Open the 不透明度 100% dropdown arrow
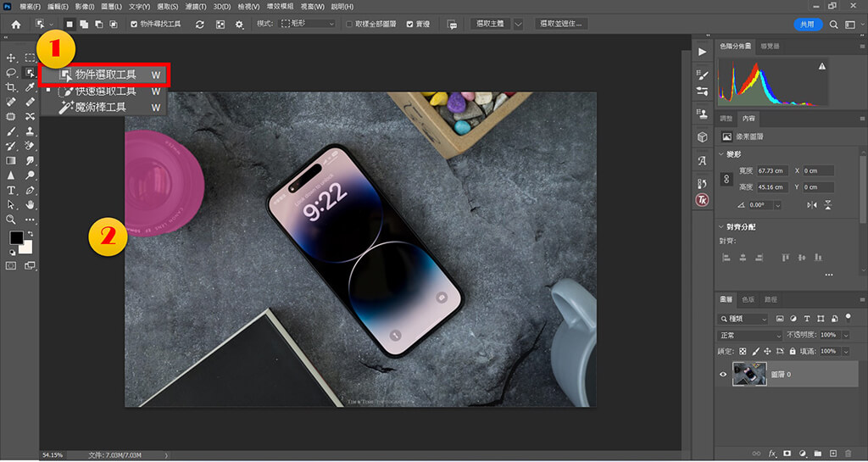 pyautogui.click(x=845, y=336)
